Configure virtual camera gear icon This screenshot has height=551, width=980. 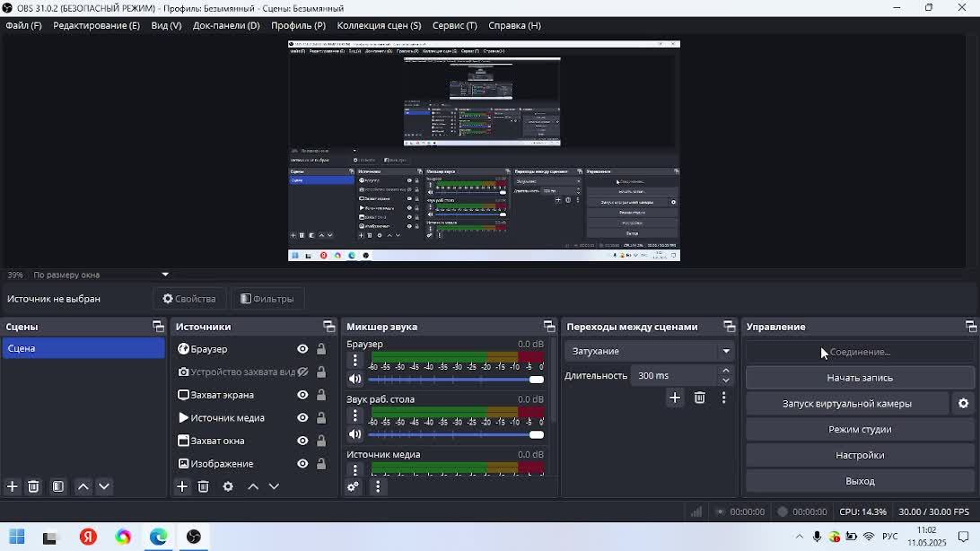tap(963, 404)
